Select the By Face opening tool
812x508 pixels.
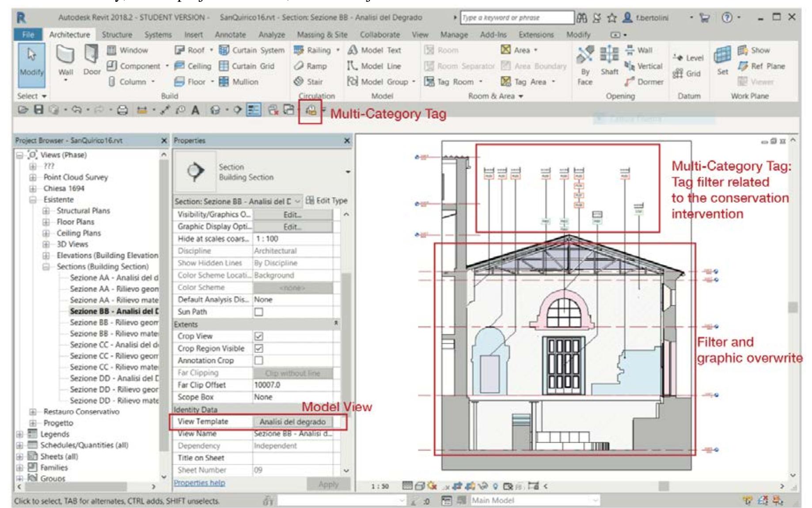(x=585, y=65)
